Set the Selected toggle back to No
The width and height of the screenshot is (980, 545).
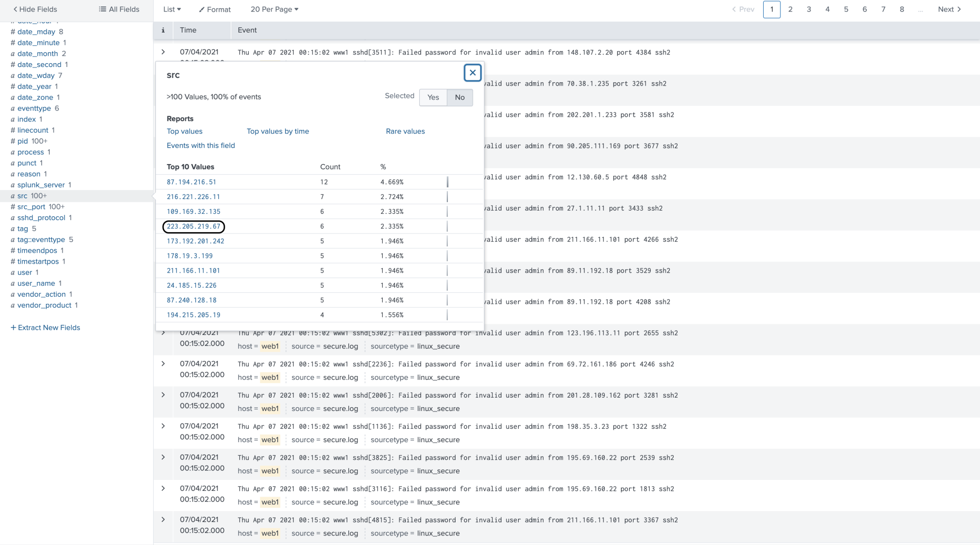[459, 97]
